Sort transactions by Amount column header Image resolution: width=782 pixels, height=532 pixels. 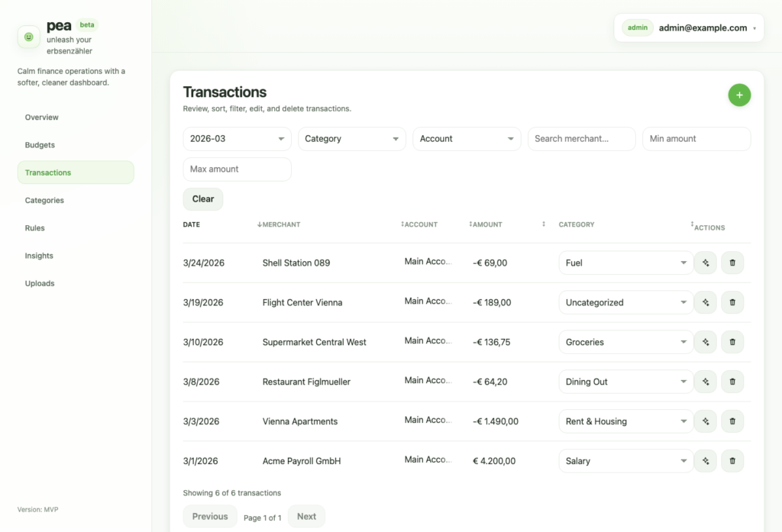(488, 225)
